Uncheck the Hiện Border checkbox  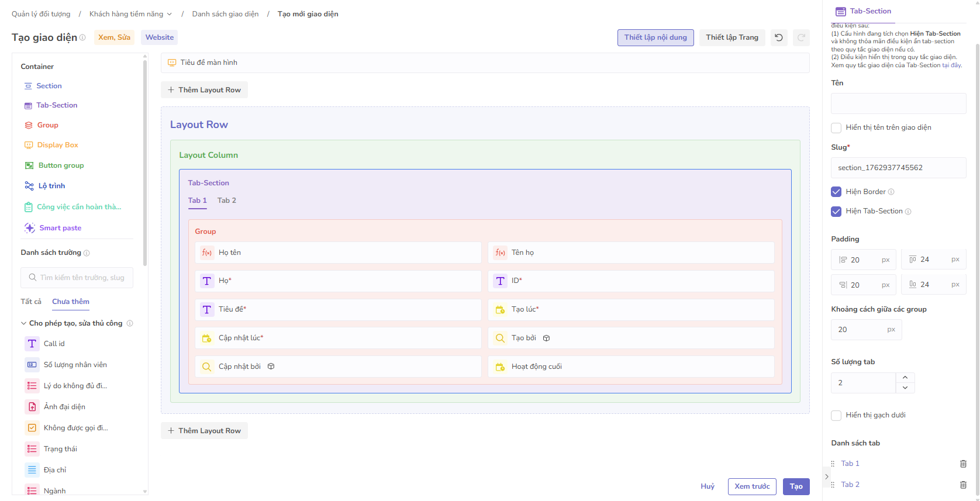click(836, 192)
